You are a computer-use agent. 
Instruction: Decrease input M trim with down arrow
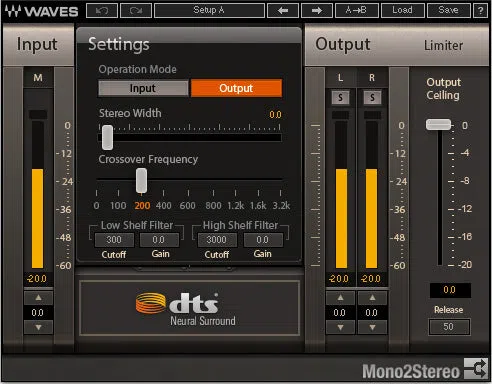click(38, 327)
